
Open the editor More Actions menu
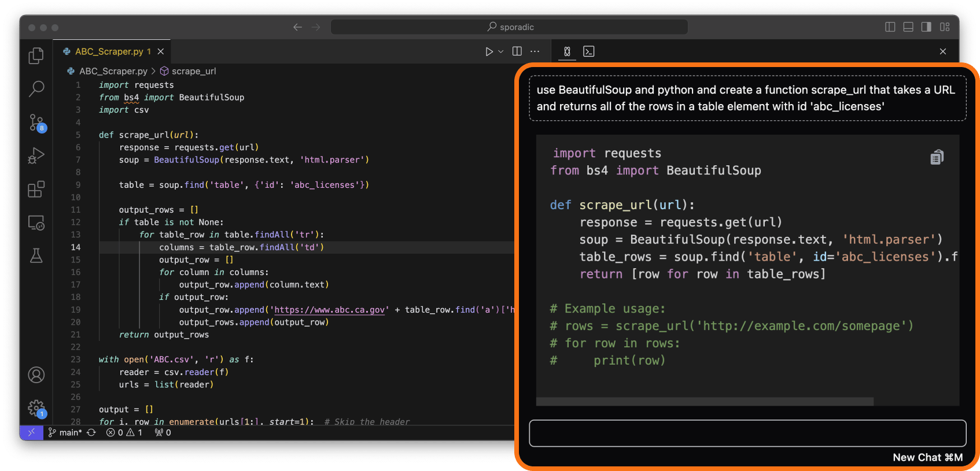point(535,51)
